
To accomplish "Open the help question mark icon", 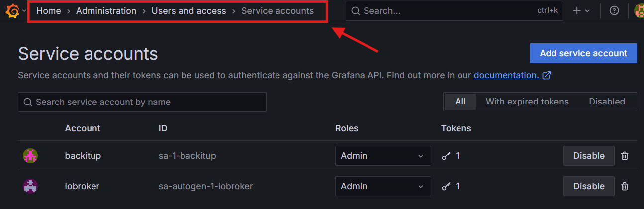I will point(614,11).
